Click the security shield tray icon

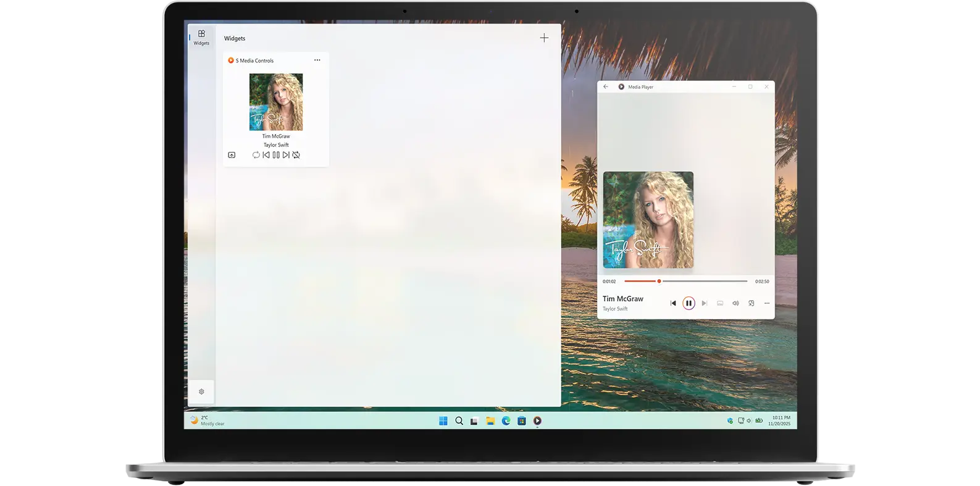pos(730,421)
